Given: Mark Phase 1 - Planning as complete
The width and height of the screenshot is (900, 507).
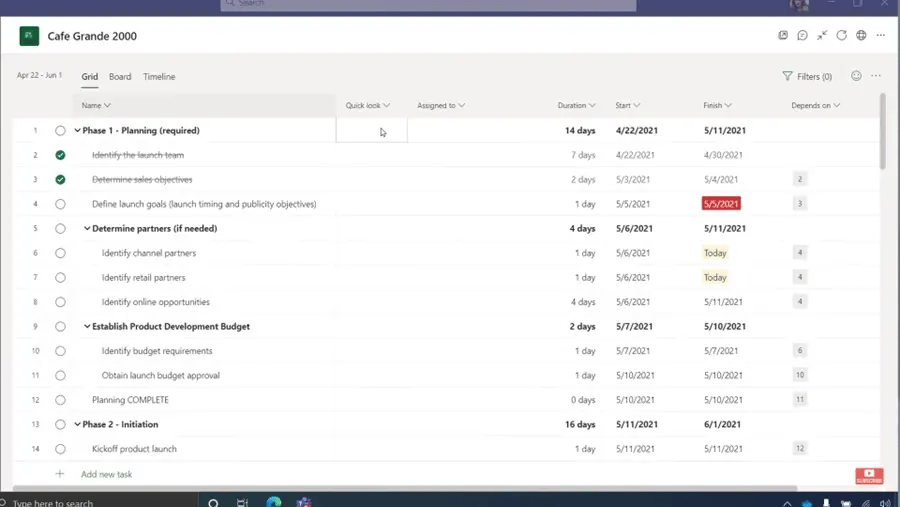Looking at the screenshot, I should pos(60,130).
